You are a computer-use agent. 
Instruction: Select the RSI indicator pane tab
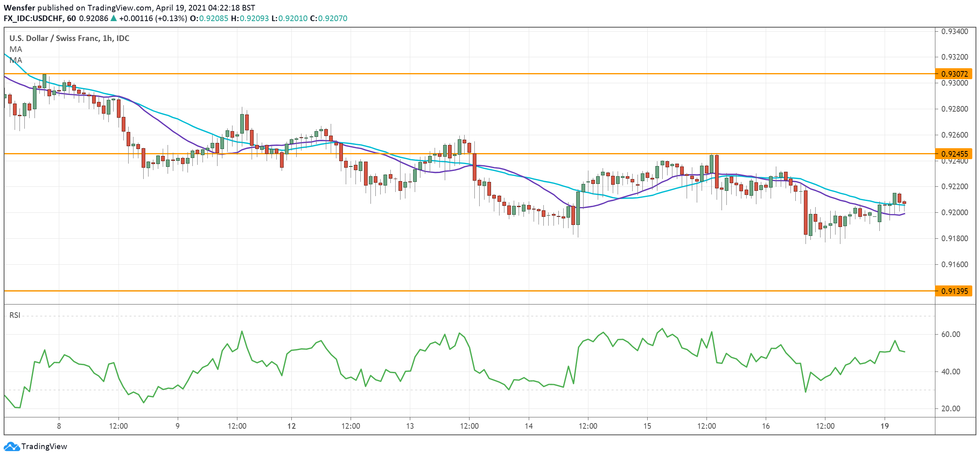[x=14, y=315]
